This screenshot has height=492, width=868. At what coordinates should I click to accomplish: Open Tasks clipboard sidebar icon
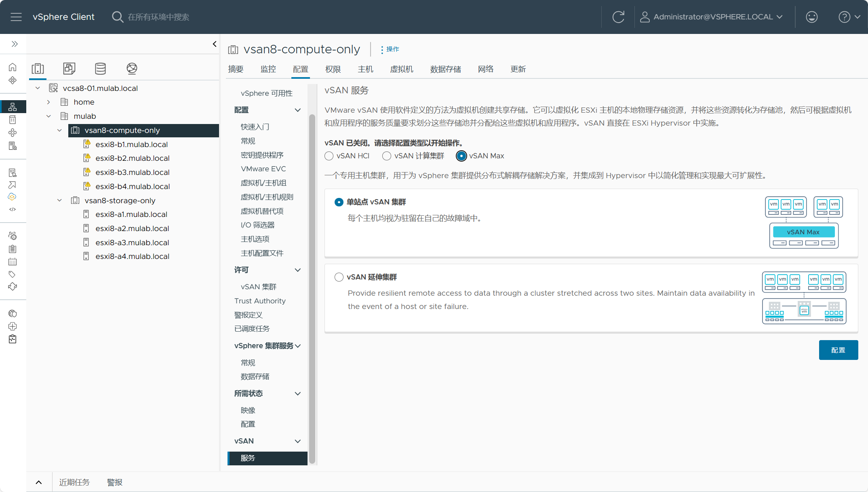coord(13,249)
